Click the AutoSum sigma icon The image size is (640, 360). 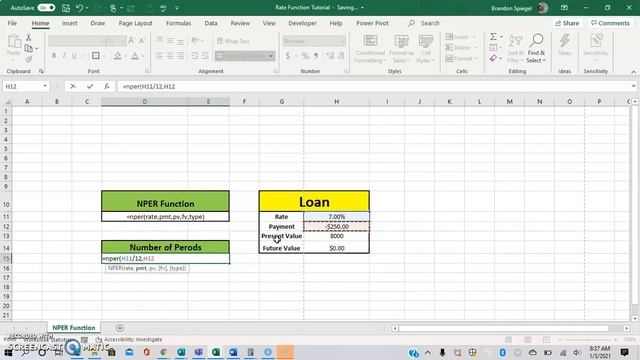pyautogui.click(x=493, y=37)
